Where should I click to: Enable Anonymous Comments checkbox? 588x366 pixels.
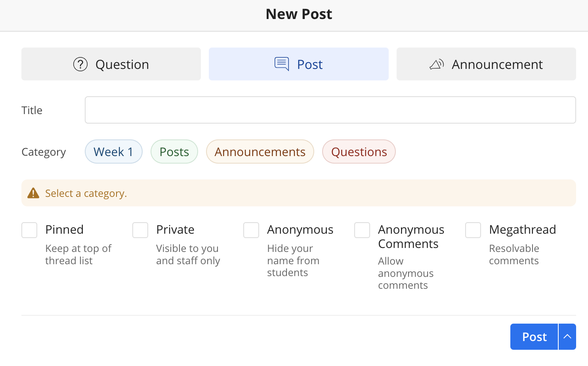362,230
